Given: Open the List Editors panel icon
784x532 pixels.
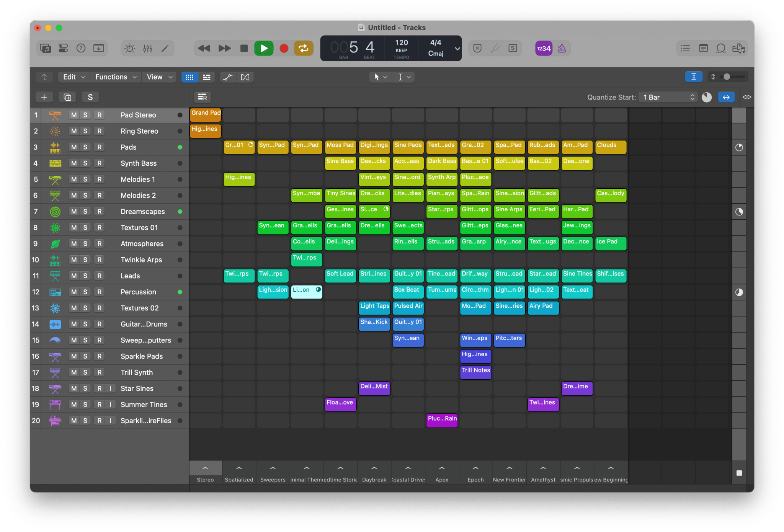Looking at the screenshot, I should [685, 48].
